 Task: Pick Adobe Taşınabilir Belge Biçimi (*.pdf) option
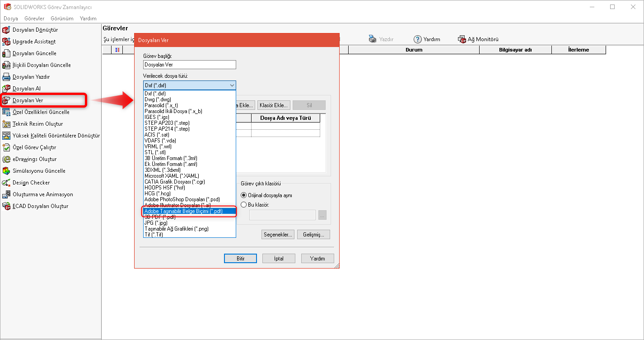point(190,211)
